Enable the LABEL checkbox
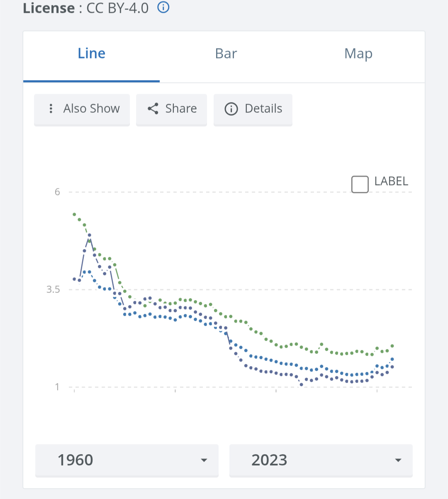This screenshot has width=448, height=499. (360, 184)
